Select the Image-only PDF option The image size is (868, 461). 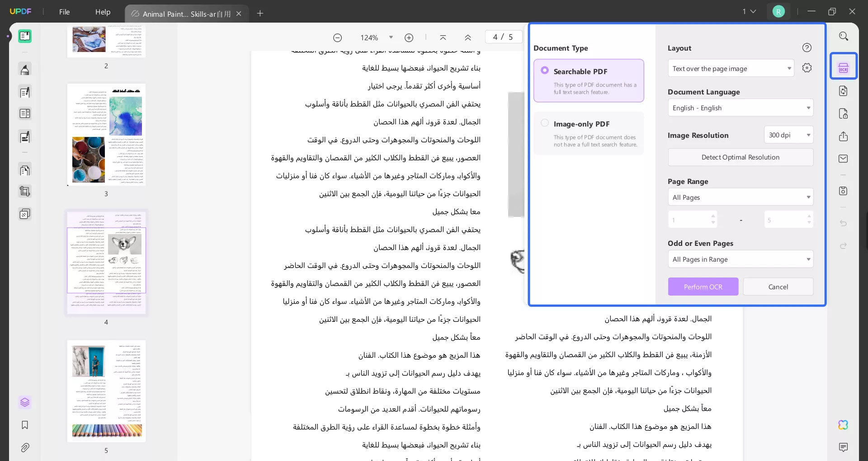(589, 132)
